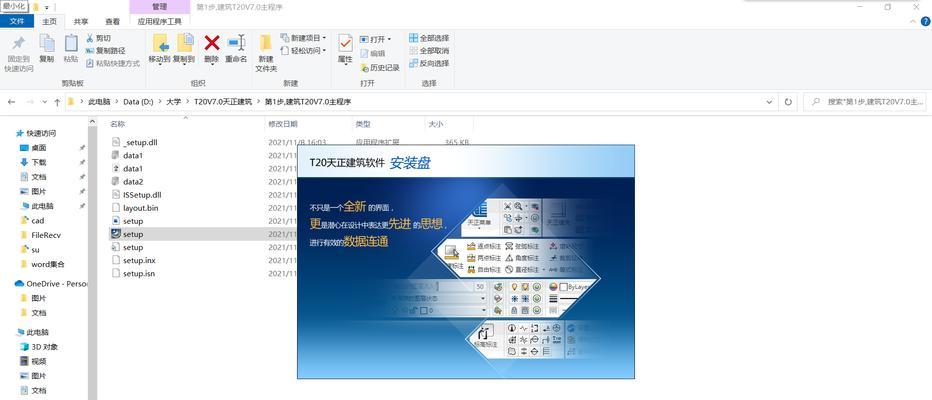Open the New item (新建项目) dropdown
Screen dimensions: 932x400
303,38
